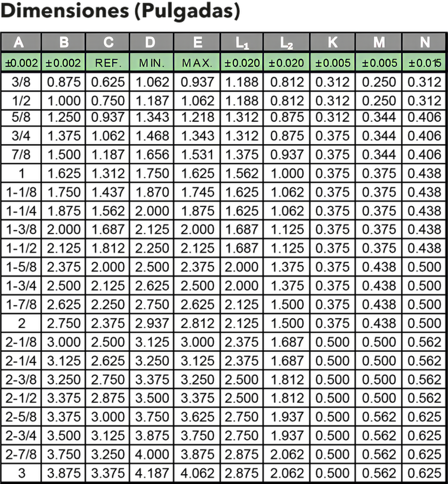Click ±0.020 tolerance under column L2

[286, 63]
